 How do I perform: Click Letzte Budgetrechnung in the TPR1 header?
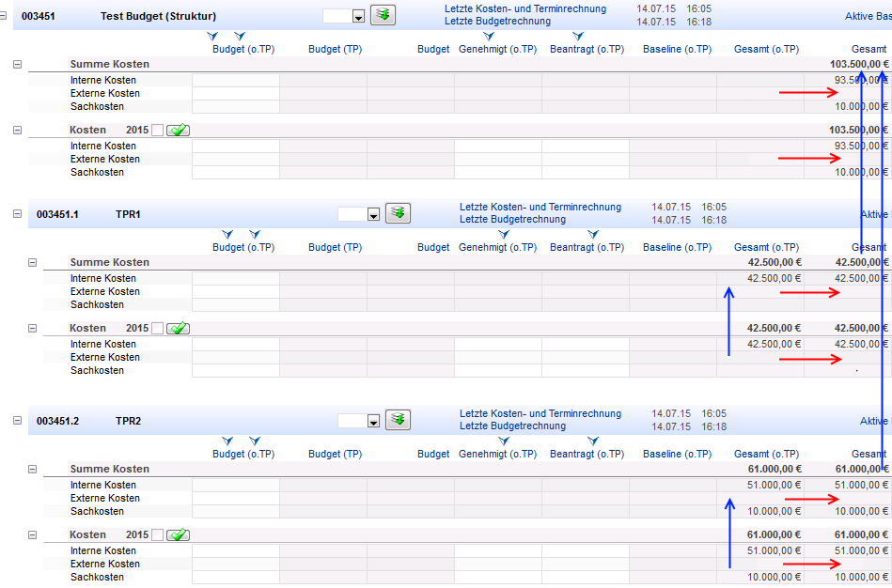(x=512, y=220)
